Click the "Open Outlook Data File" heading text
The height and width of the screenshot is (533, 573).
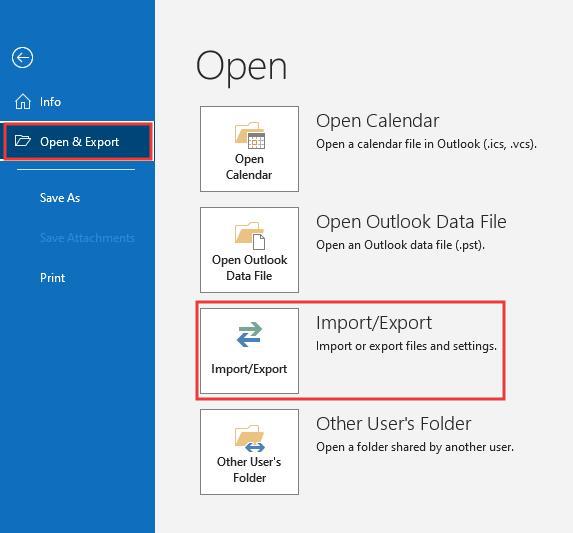pos(411,221)
